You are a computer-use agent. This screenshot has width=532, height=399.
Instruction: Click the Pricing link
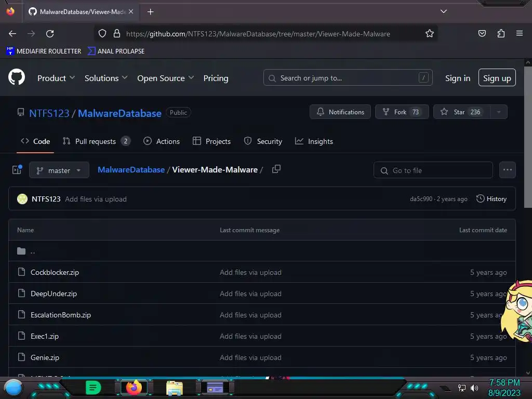pos(216,78)
